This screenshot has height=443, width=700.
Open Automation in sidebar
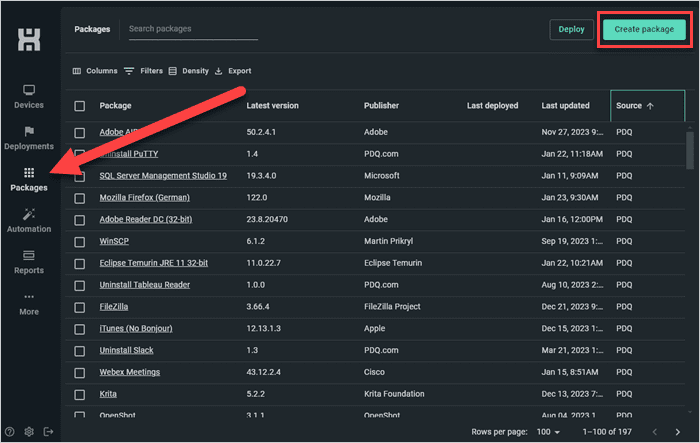click(29, 221)
